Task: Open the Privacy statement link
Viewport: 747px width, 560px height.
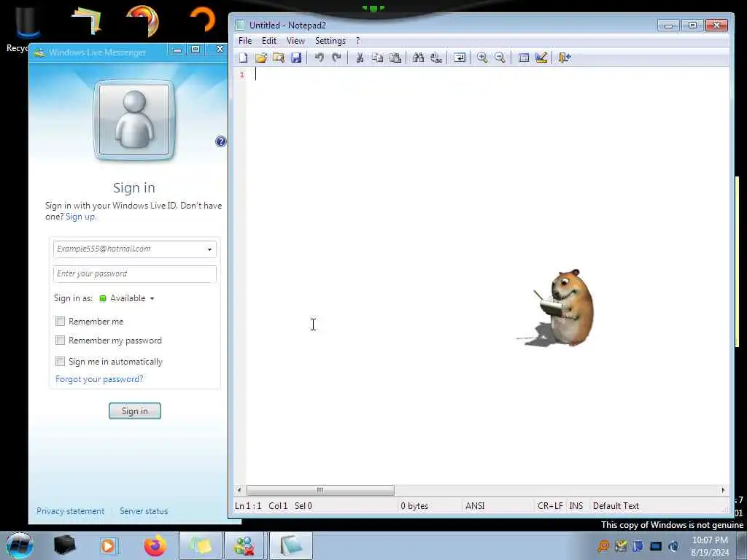Action: [x=71, y=511]
